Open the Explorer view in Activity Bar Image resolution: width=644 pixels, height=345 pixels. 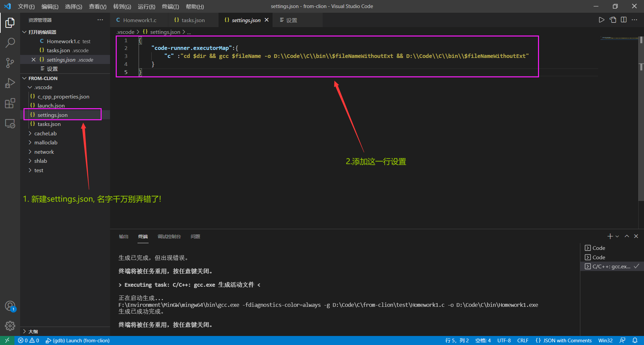[x=10, y=22]
